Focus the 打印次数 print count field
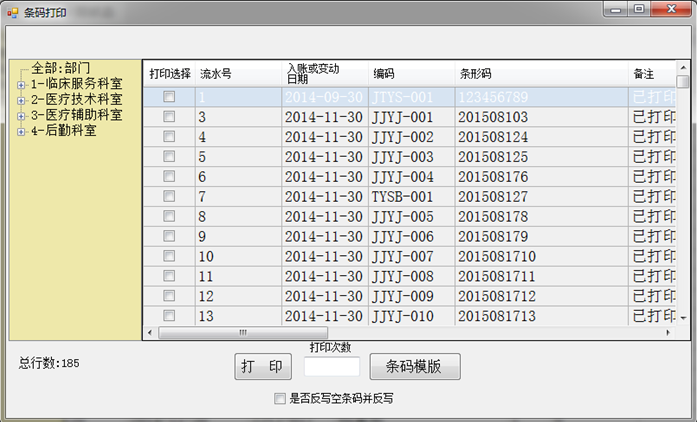697x422 pixels. click(x=332, y=366)
